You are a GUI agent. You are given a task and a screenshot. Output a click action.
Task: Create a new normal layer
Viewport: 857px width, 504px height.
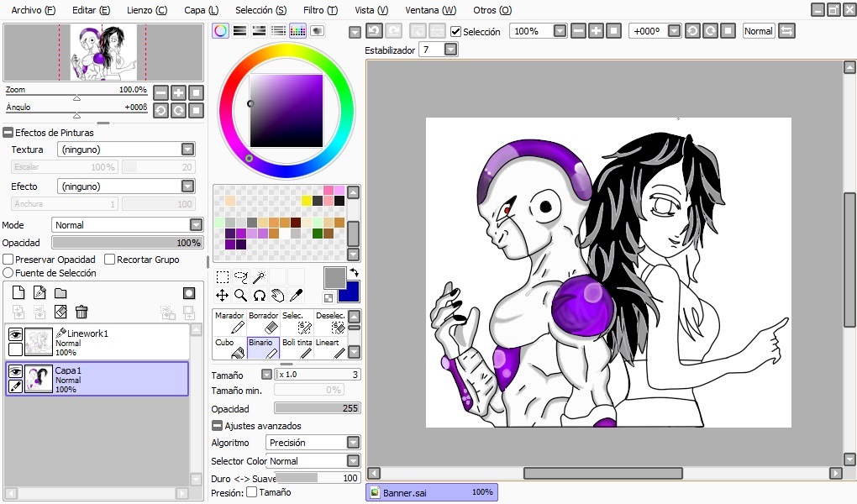click(18, 292)
